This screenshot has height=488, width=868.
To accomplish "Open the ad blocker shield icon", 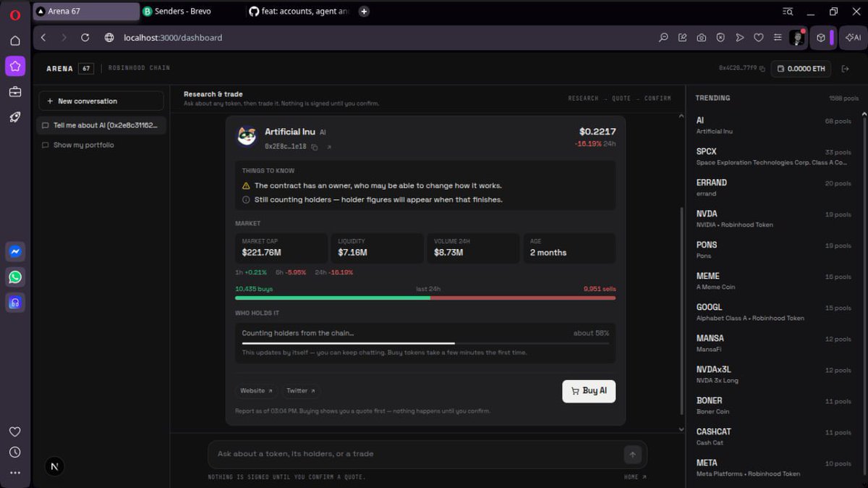I will tap(720, 38).
